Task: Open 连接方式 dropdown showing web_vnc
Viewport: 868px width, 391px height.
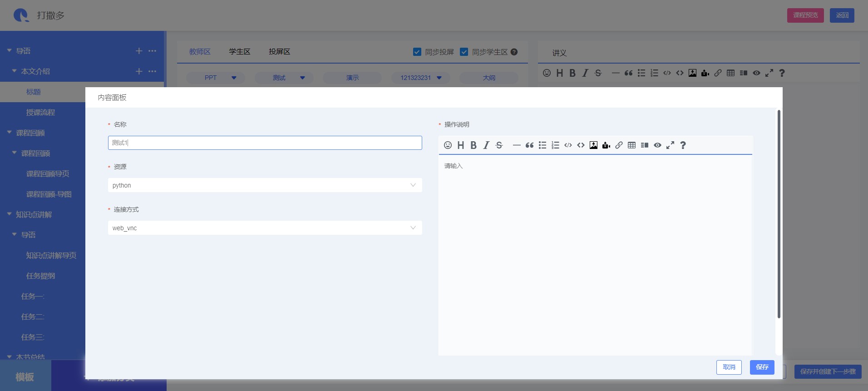Action: 265,228
